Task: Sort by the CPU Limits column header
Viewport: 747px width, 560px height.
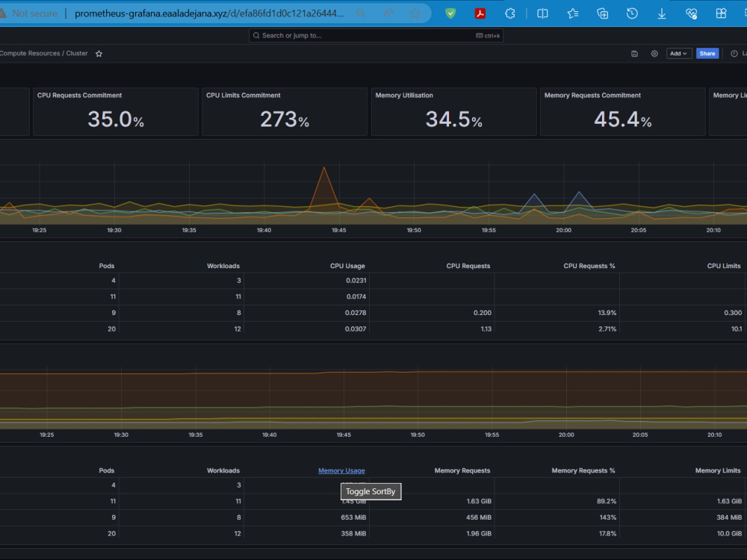Action: [724, 267]
